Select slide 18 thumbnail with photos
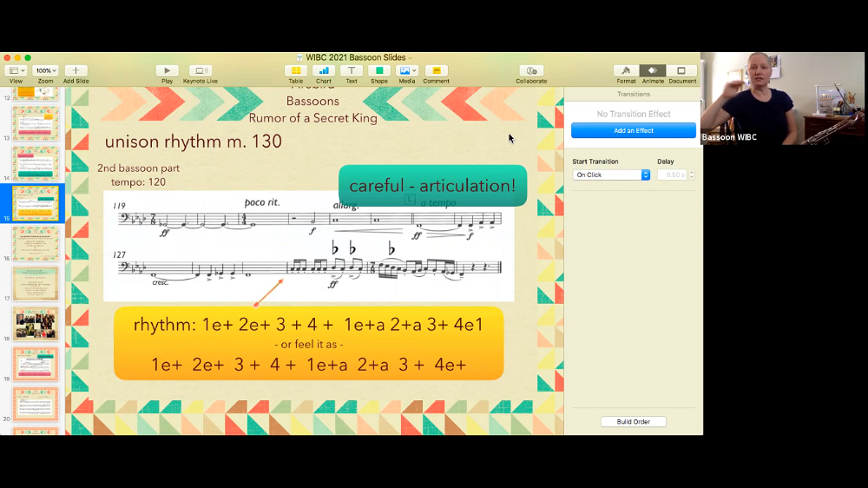The width and height of the screenshot is (868, 488). [x=36, y=324]
